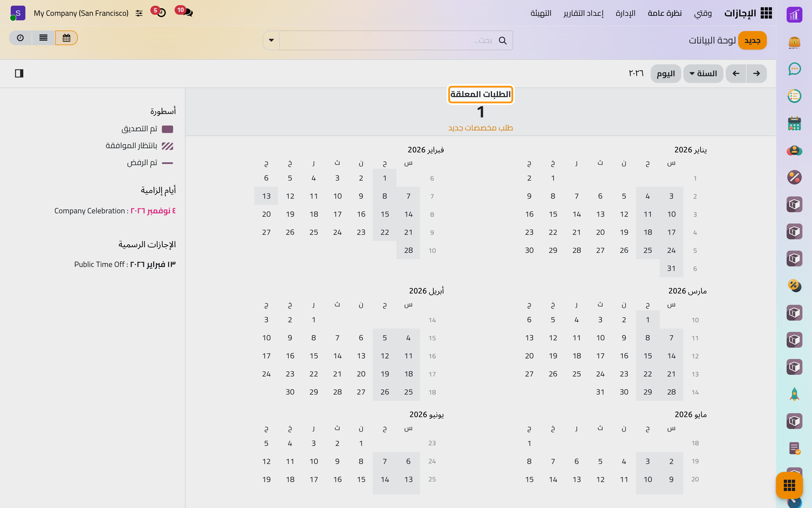Open the to-do list app in sidebar

coord(794,96)
